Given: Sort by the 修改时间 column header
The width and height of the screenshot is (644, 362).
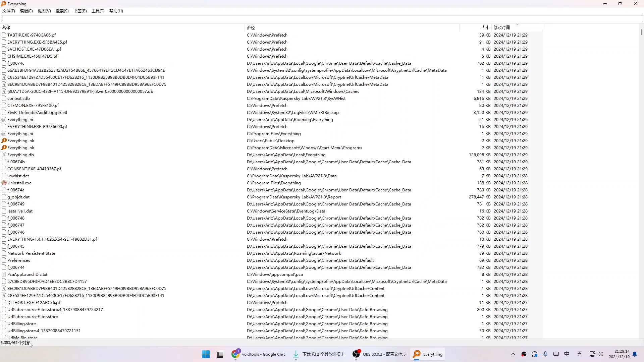Looking at the screenshot, I should 502,27.
